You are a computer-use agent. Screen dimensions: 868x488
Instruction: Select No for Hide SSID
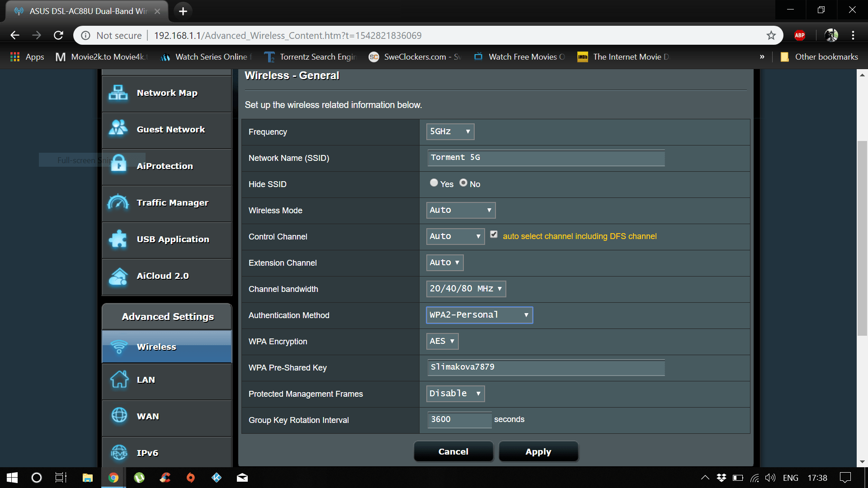coord(463,183)
